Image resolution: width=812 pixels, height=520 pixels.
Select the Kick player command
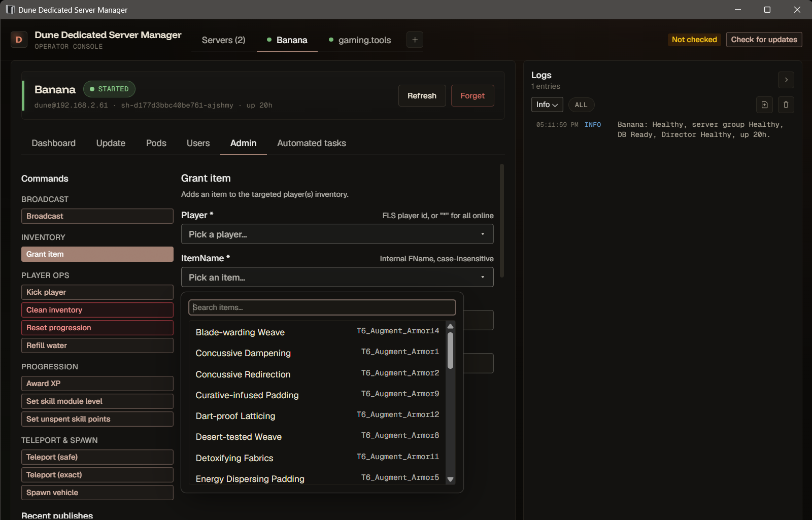pyautogui.click(x=97, y=292)
